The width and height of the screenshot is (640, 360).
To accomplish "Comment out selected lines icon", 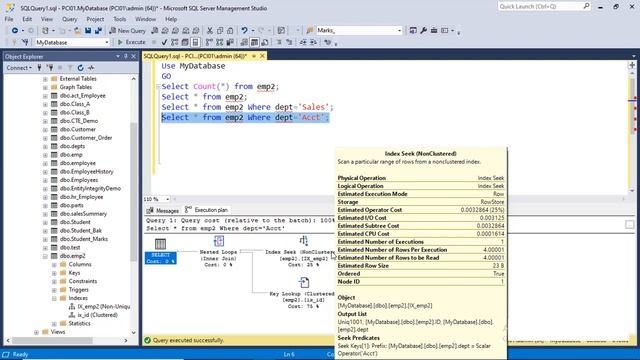I will coord(279,42).
